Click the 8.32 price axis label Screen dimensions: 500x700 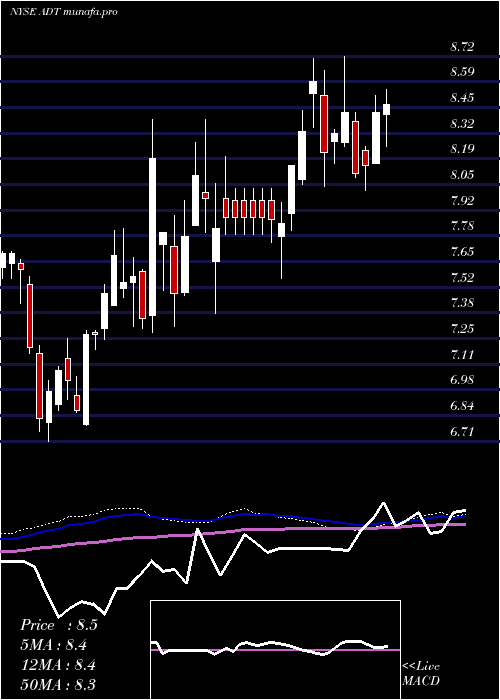tap(462, 124)
